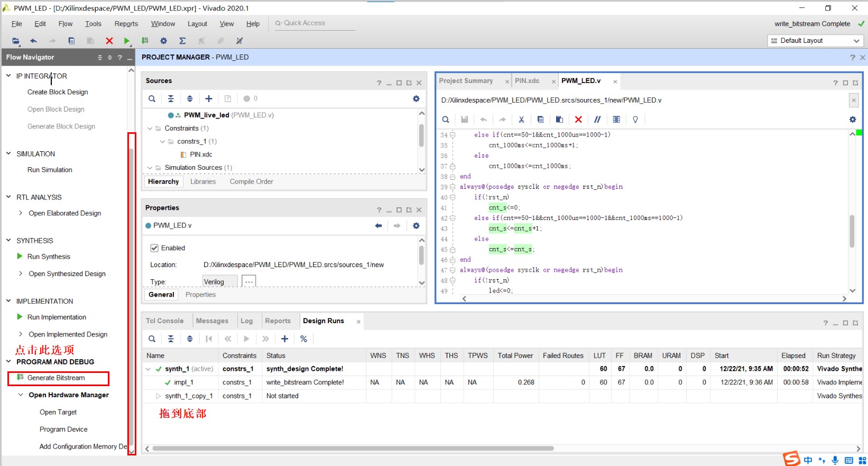
Task: Click the cut scissors icon in editor
Action: coord(521,120)
